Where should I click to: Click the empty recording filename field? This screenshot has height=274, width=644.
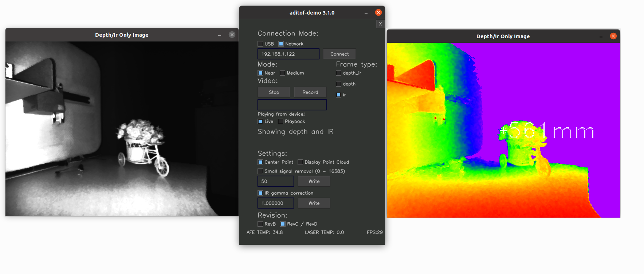pyautogui.click(x=292, y=105)
